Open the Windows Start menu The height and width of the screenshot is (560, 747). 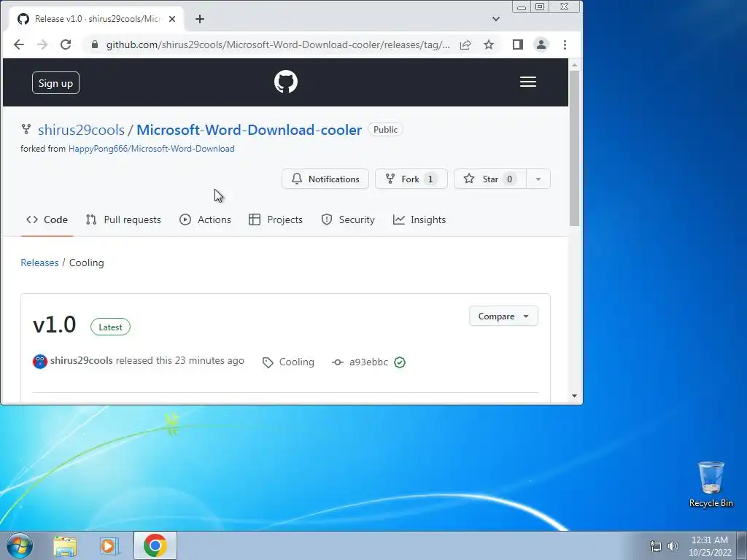coord(20,545)
